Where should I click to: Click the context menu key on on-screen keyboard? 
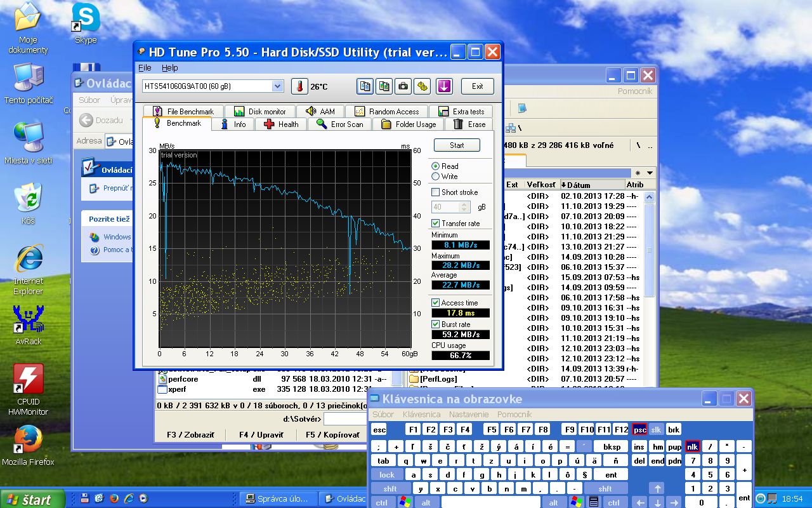coord(594,502)
